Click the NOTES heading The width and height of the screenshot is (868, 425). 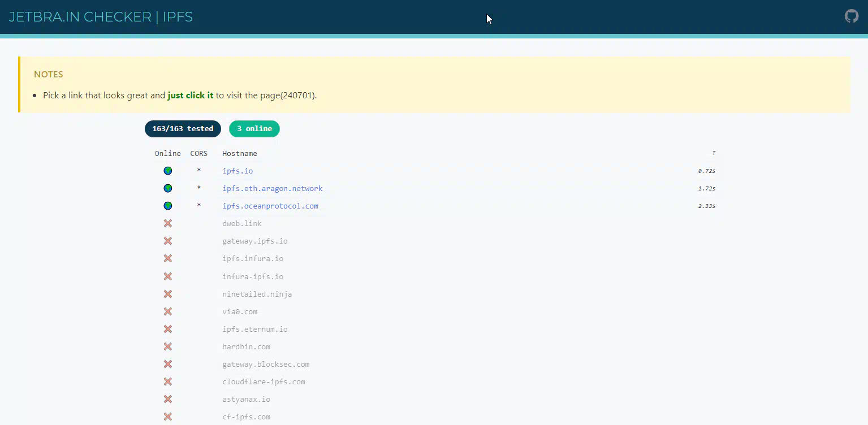coord(49,74)
